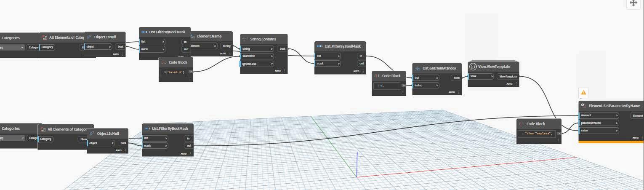Viewport: 644px width, 190px height.
Task: Click chevron on String.Contains "ignoreCase" port
Action: point(272,64)
